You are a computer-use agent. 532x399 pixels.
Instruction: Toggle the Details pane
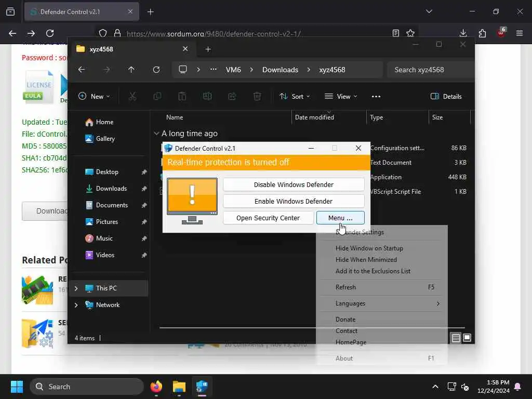tap(446, 96)
